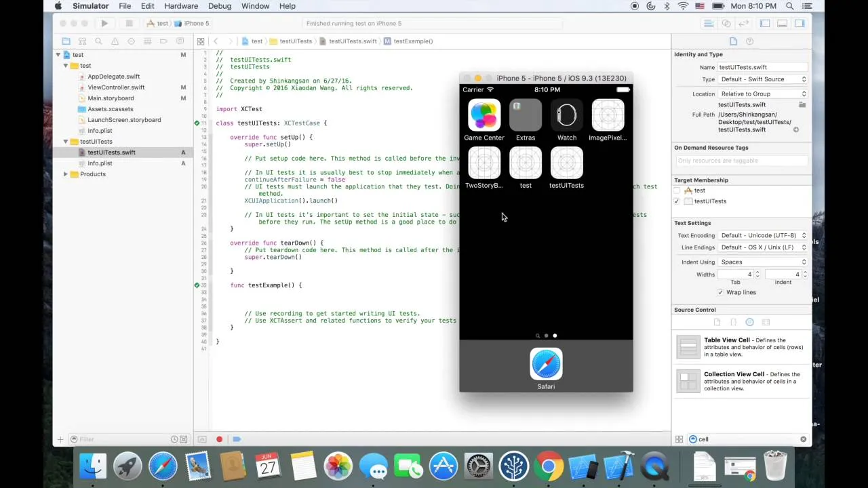The image size is (868, 488).
Task: Collapse the test project root
Action: coord(58,55)
